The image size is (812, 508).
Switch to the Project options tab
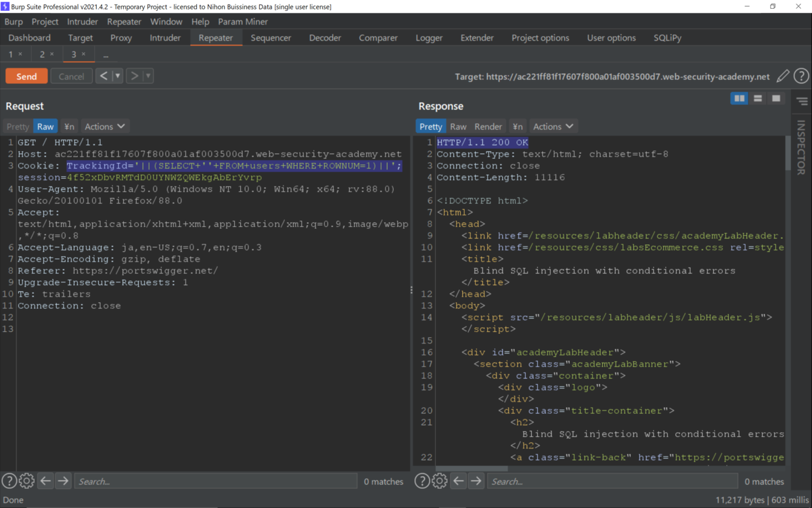point(541,38)
